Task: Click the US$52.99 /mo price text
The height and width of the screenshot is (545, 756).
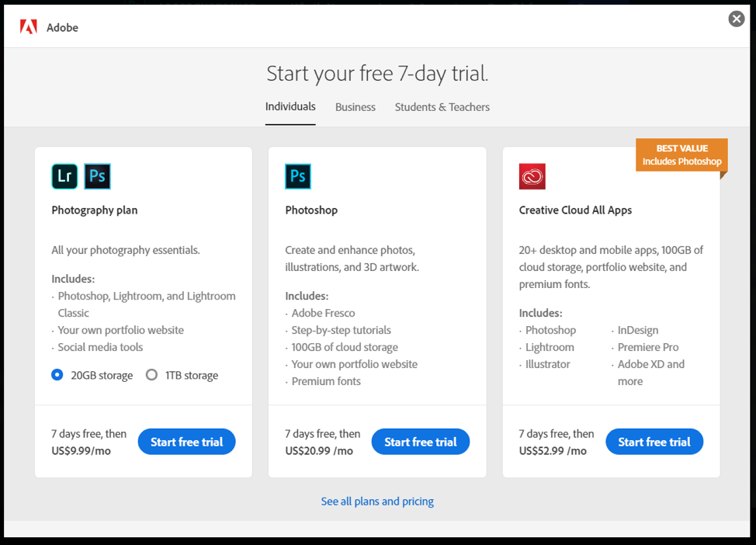Action: [x=553, y=451]
